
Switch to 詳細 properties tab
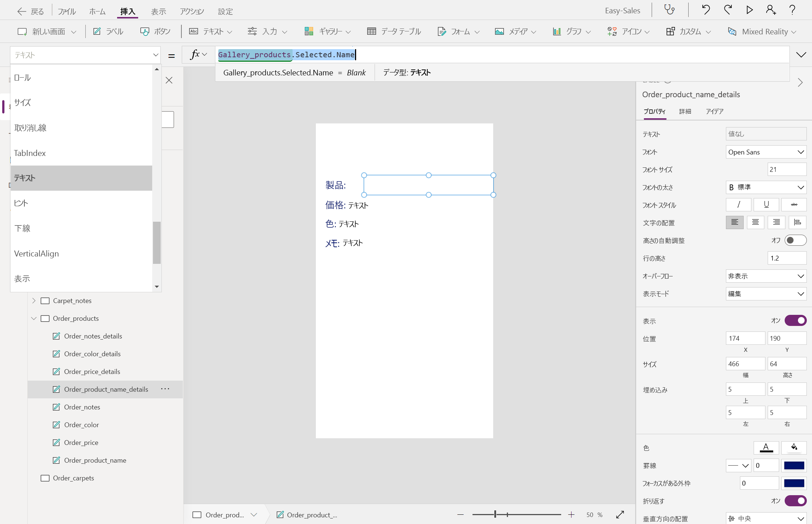(x=685, y=111)
